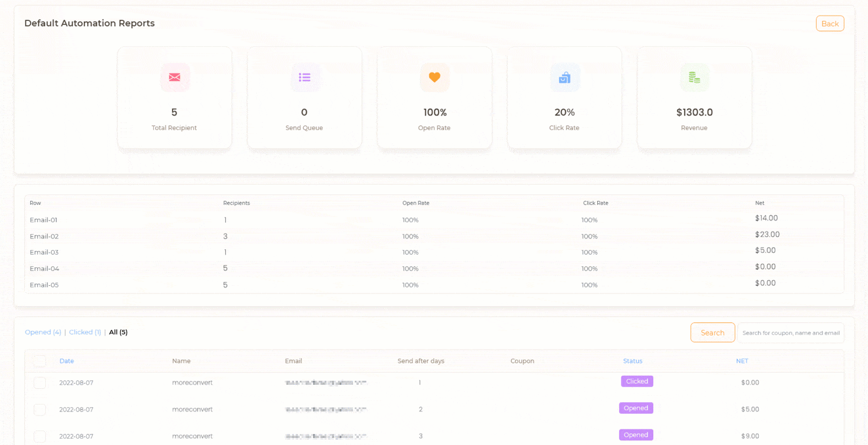Select checkbox for row with $5.00 NET

[x=39, y=410]
